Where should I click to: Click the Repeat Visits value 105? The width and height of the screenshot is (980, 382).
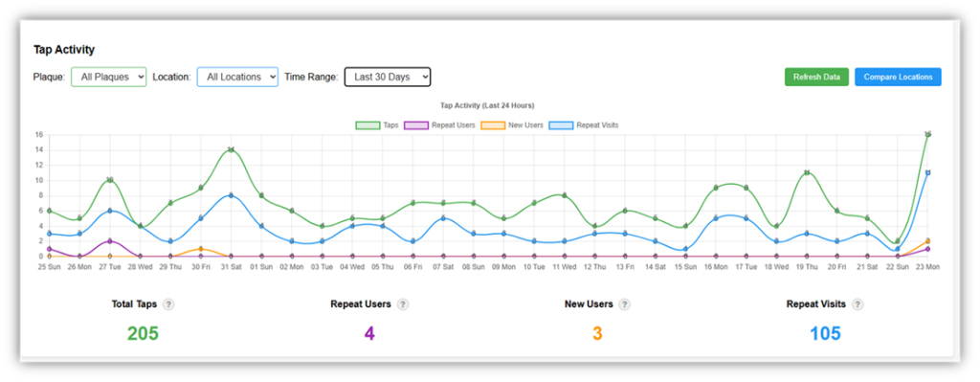(x=826, y=333)
